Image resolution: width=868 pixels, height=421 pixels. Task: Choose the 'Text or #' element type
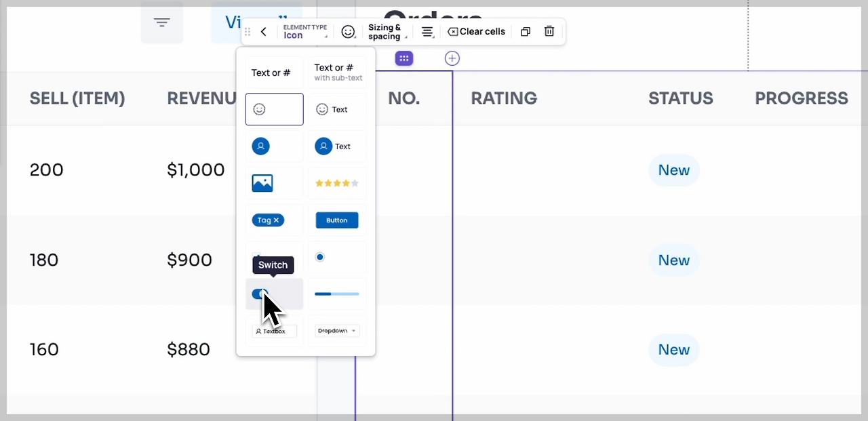click(274, 73)
